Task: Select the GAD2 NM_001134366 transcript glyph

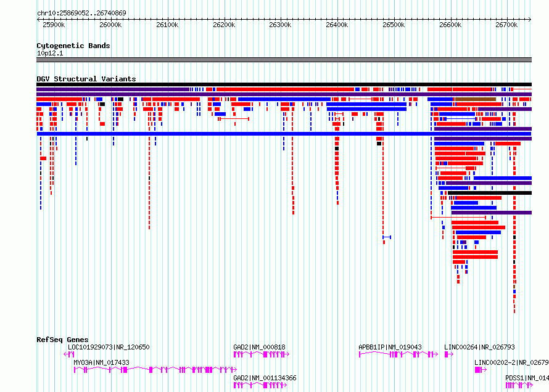Action: (260, 385)
